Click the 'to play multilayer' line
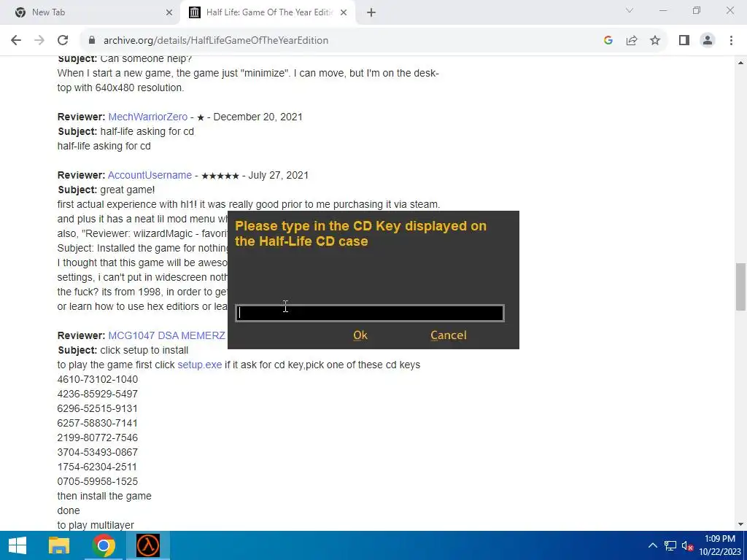747x560 pixels. pos(96,525)
